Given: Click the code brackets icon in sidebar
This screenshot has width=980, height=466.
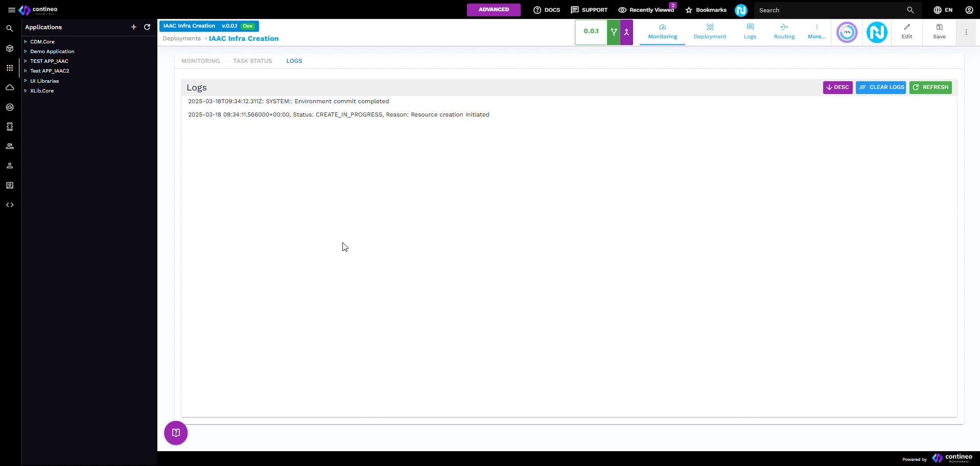Looking at the screenshot, I should (x=10, y=205).
